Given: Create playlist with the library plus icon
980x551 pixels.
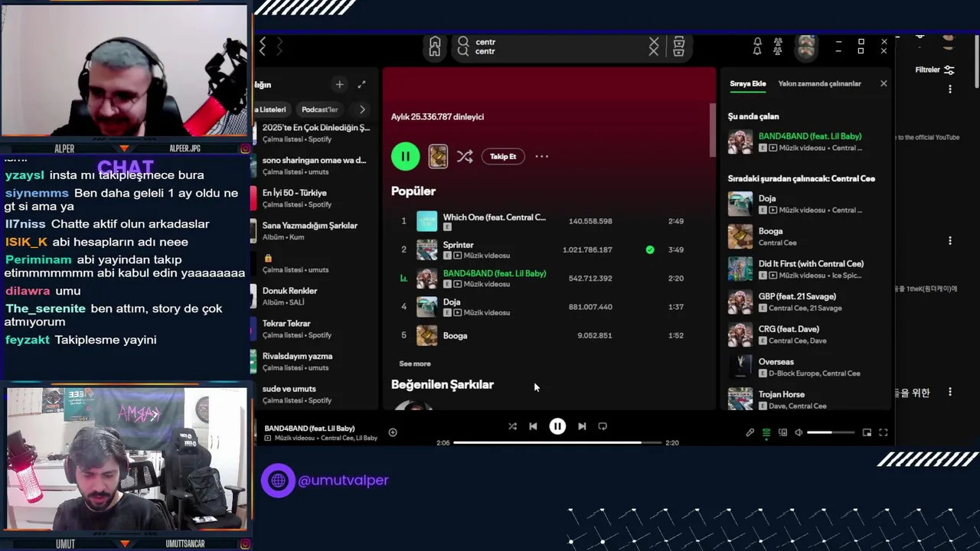Looking at the screenshot, I should click(x=339, y=84).
